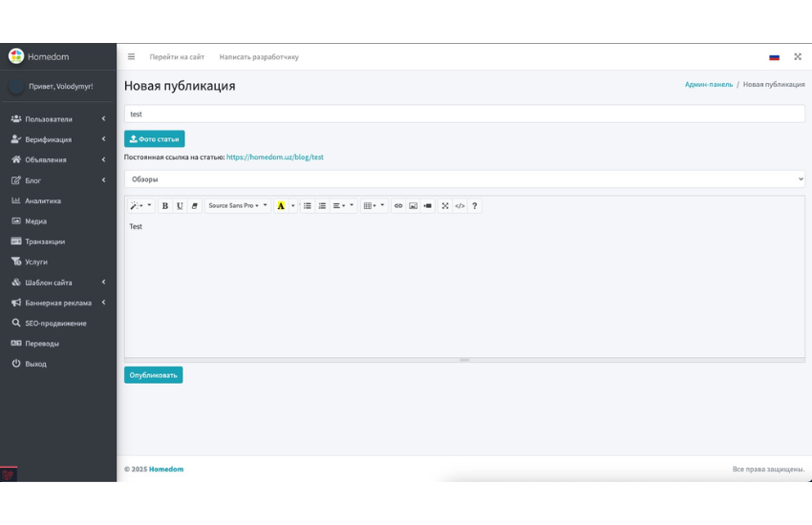Viewport: 812px width, 525px height.
Task: Open Аналитика in the sidebar
Action: (43, 201)
